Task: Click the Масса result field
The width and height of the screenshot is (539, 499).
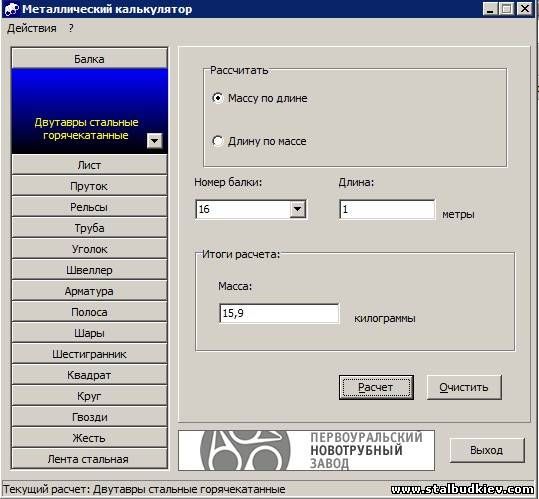Action: (x=279, y=313)
